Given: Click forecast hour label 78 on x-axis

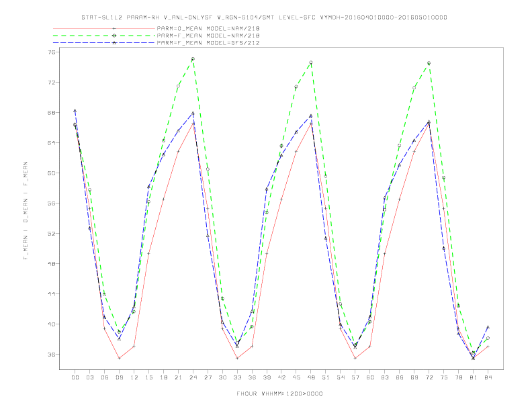Looking at the screenshot, I should tap(459, 377).
